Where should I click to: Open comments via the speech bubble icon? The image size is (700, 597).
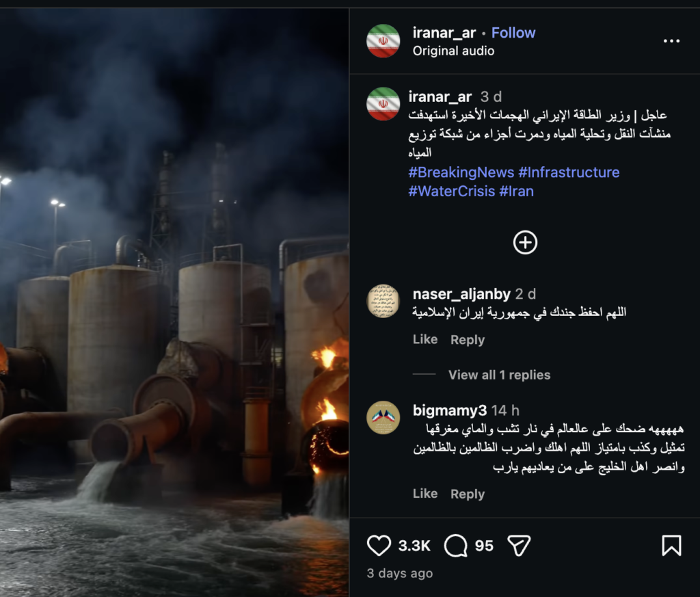(x=456, y=545)
